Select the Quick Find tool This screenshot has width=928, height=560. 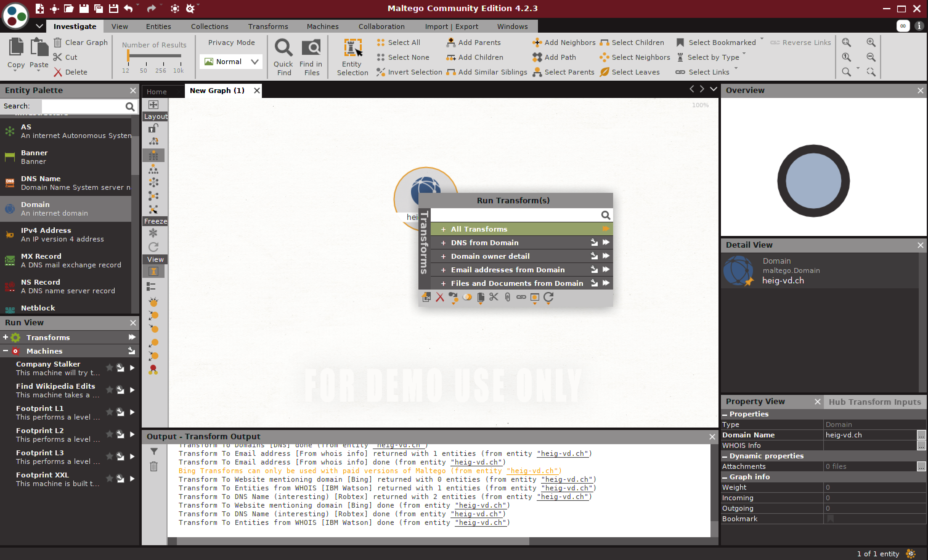283,56
